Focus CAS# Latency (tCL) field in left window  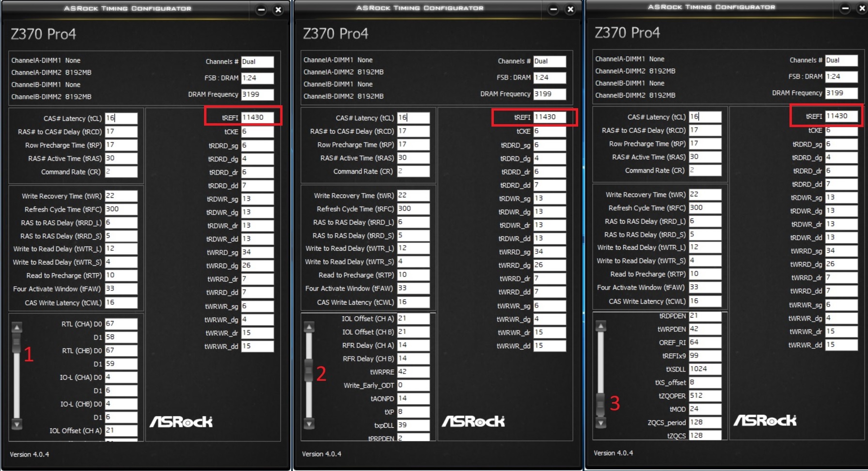click(121, 118)
